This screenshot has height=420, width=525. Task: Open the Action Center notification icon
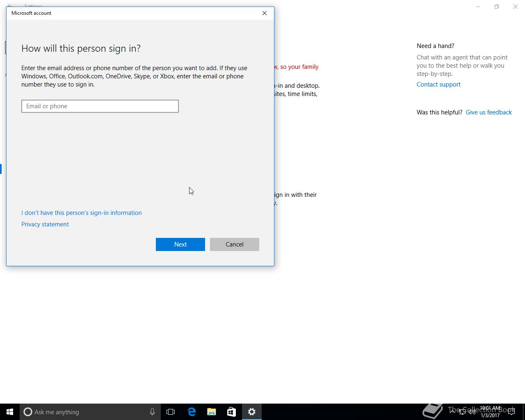pos(511,412)
